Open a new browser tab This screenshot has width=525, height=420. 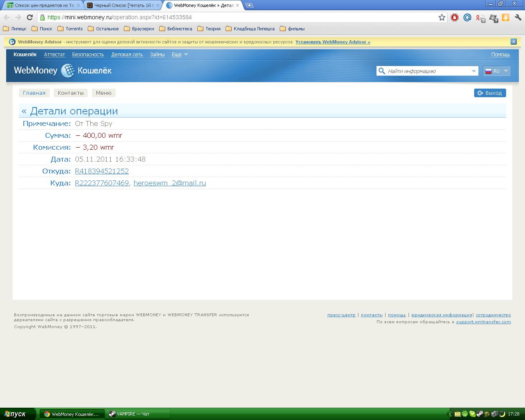(249, 5)
